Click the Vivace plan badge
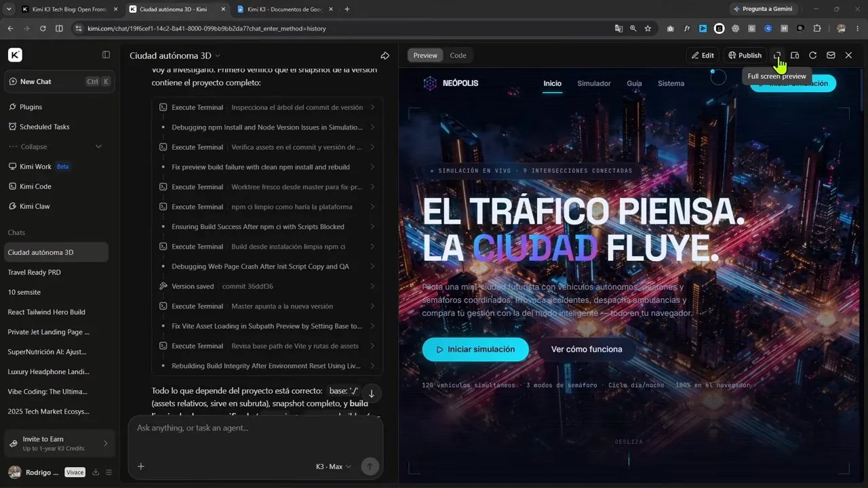Viewport: 868px width, 488px height. 75,472
